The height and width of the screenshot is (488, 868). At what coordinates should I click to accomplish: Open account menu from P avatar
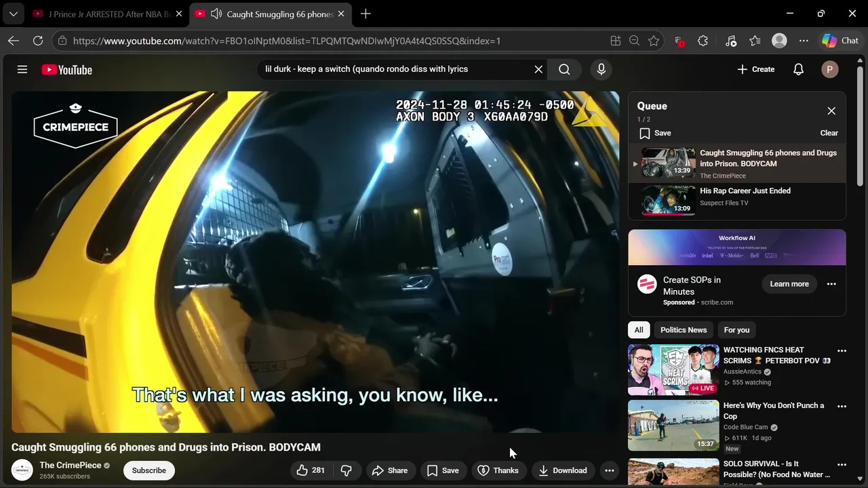(x=829, y=69)
